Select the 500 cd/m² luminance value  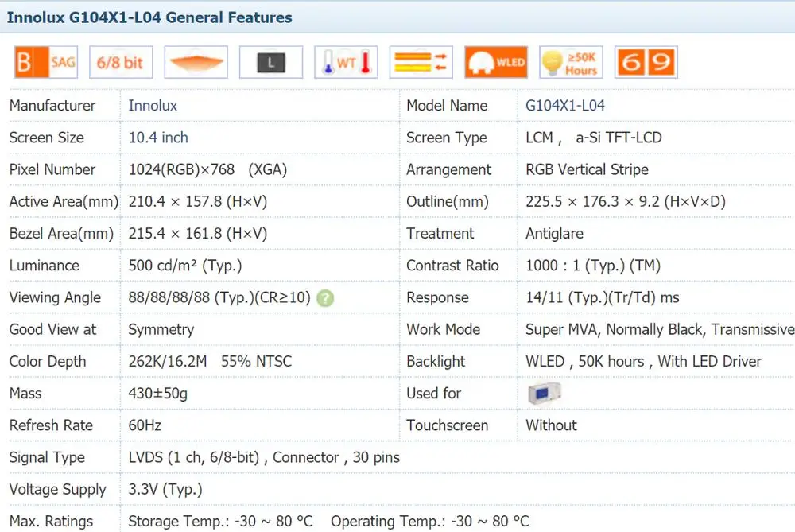coord(185,266)
